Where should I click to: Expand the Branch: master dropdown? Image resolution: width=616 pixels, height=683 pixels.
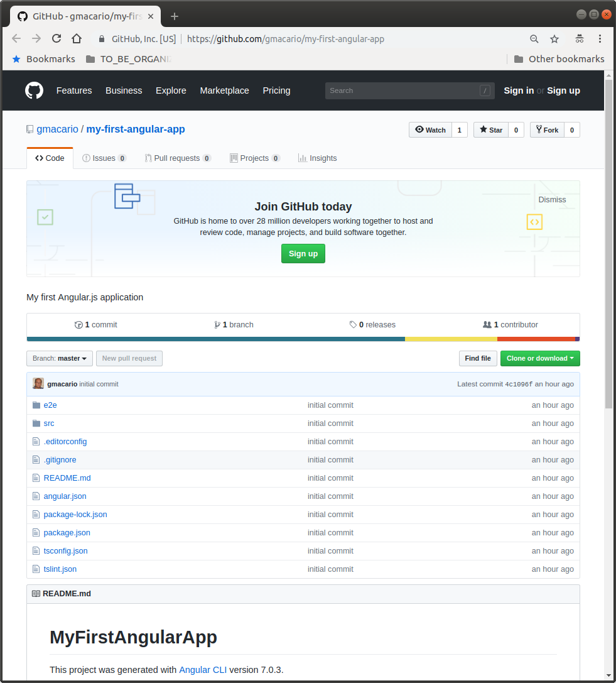pos(60,359)
